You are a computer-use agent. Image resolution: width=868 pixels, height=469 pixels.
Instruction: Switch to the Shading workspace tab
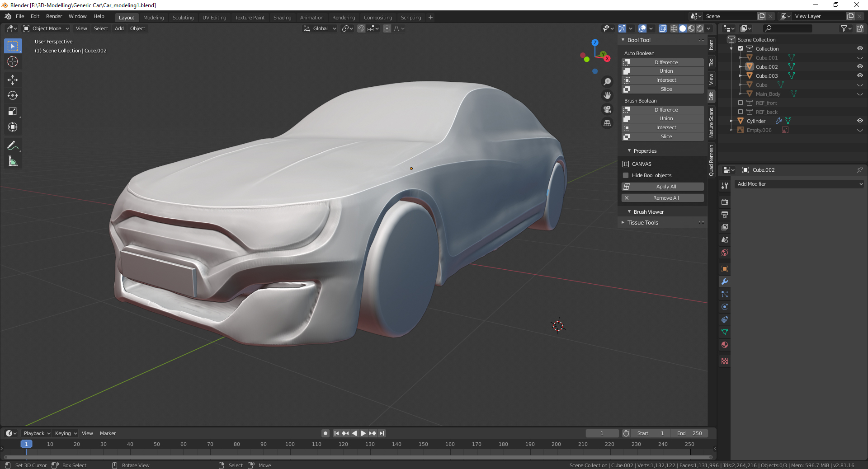click(x=282, y=18)
